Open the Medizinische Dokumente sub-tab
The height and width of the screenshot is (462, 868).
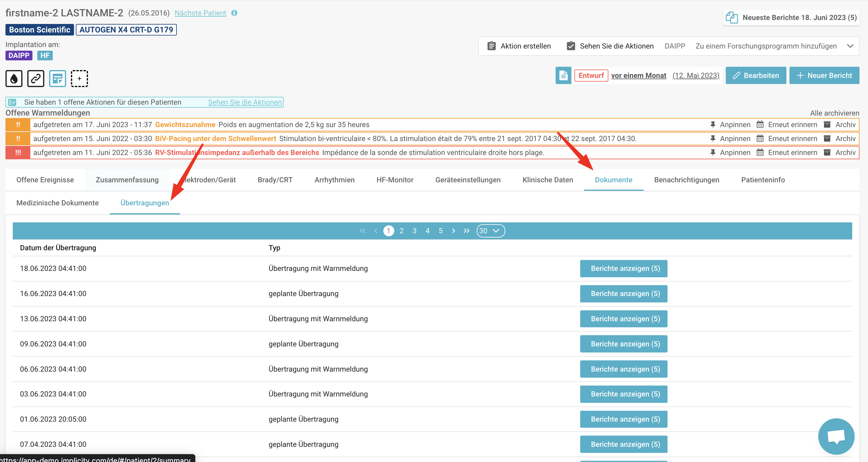(x=58, y=203)
